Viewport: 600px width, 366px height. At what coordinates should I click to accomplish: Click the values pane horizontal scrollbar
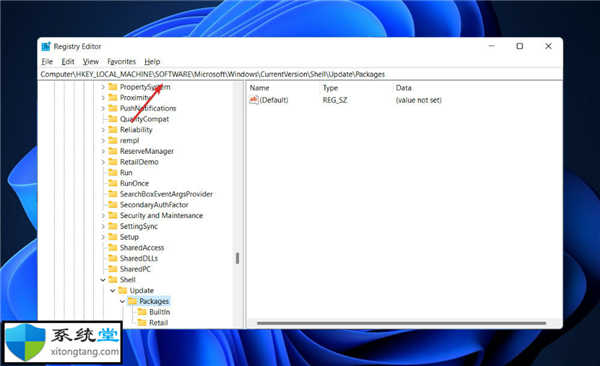pyautogui.click(x=401, y=323)
